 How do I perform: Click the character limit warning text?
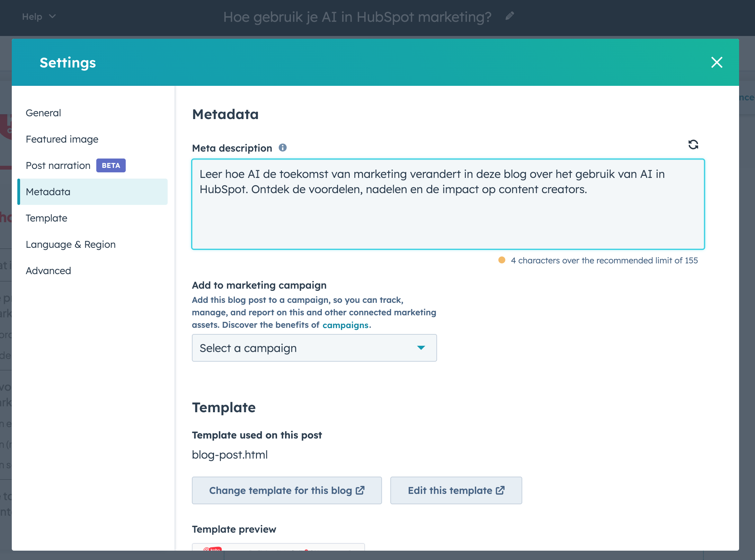click(604, 260)
